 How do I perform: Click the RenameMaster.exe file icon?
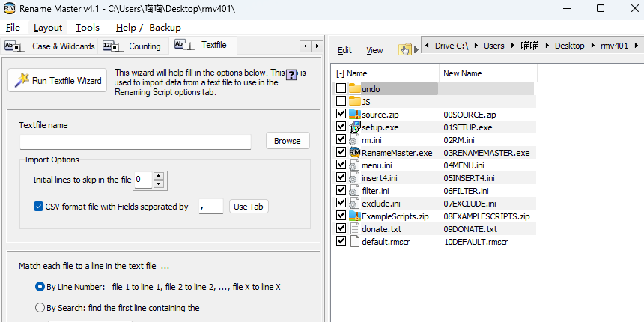(354, 152)
